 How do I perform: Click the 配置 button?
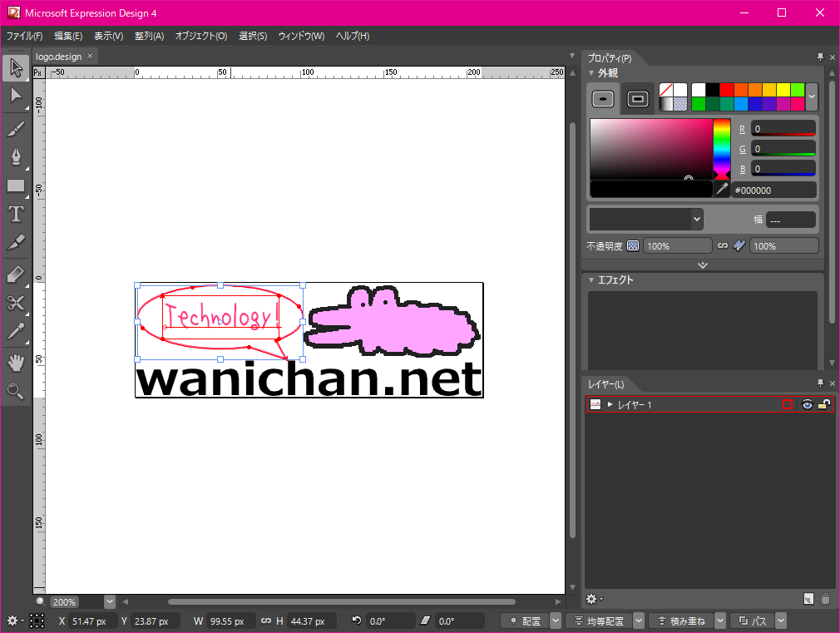coord(525,621)
